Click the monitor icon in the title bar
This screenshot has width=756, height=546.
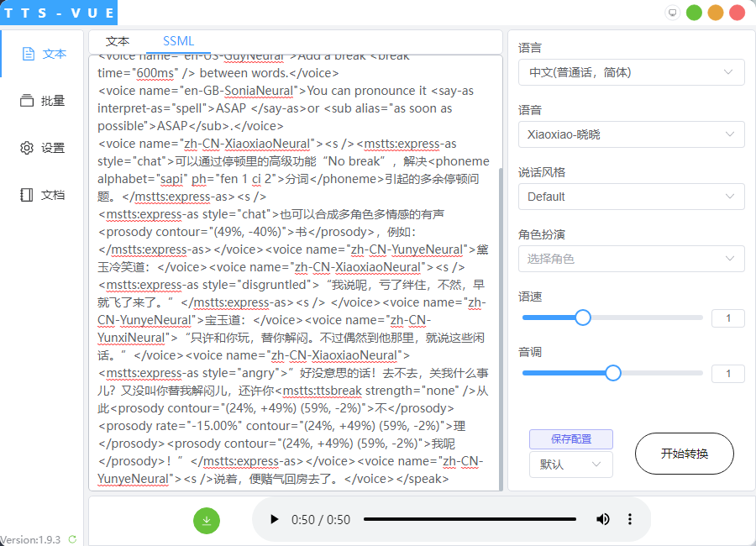click(672, 13)
